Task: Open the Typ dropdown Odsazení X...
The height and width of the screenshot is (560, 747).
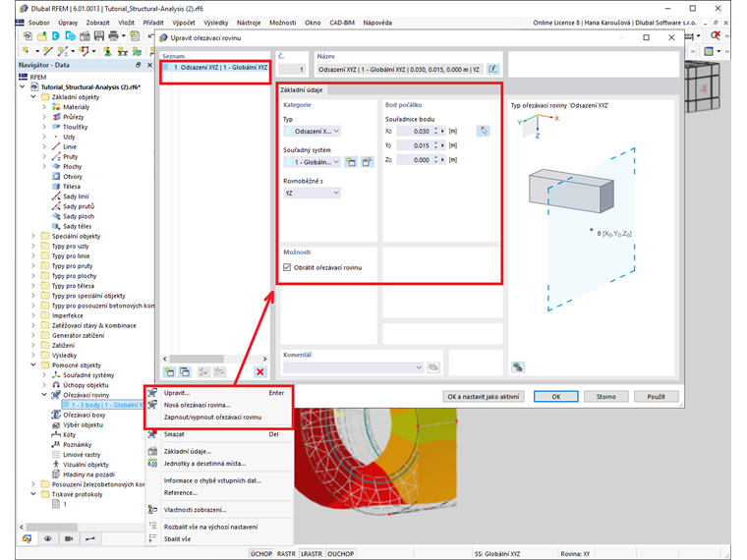Action: [x=312, y=131]
